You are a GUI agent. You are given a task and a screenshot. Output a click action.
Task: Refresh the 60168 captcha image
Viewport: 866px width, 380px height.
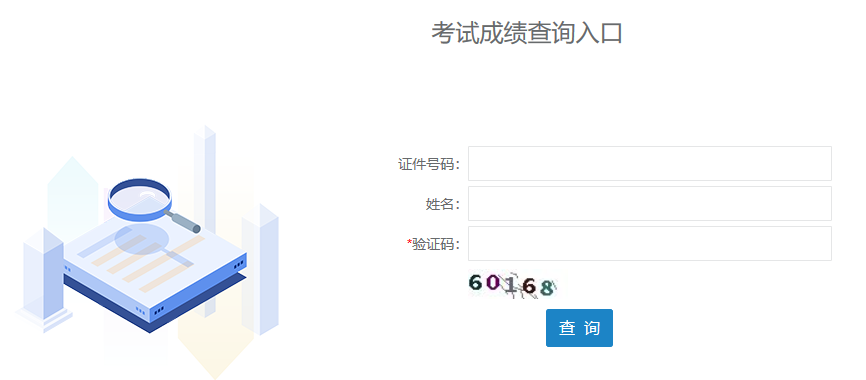coord(513,285)
